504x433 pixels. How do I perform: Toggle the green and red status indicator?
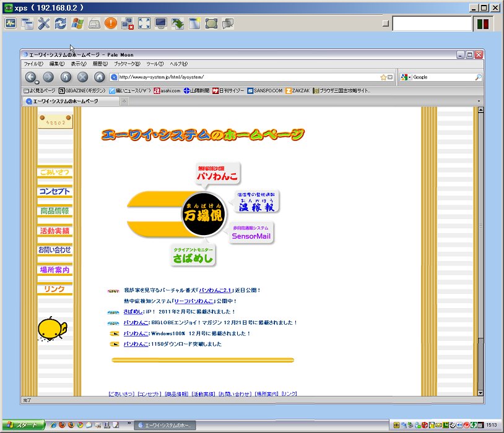pyautogui.click(x=482, y=24)
